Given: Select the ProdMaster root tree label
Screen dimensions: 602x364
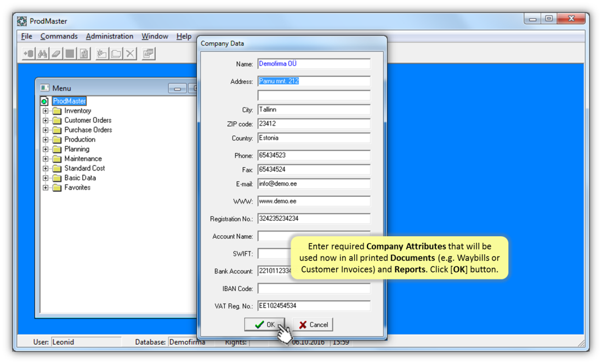Looking at the screenshot, I should pos(69,101).
